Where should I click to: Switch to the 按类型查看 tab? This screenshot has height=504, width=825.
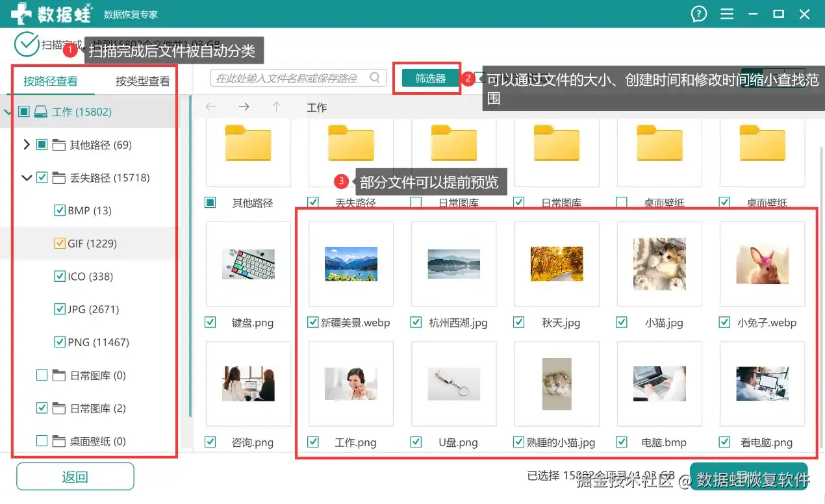[143, 81]
